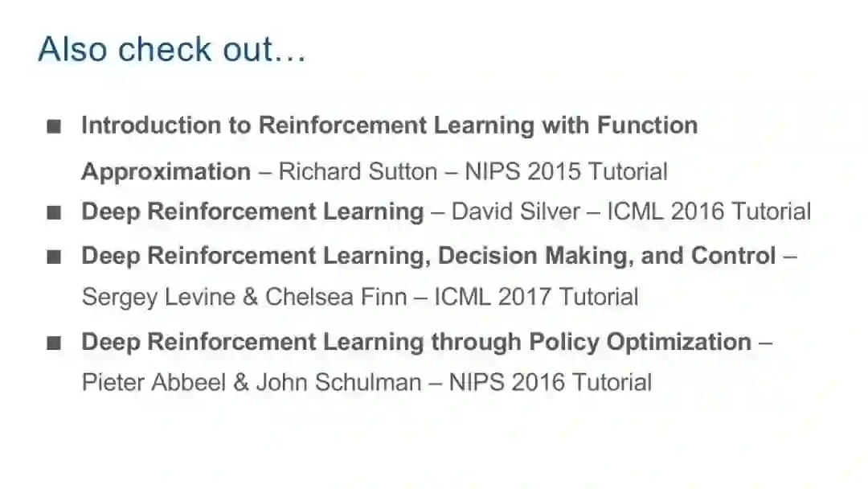Screen dimensions: 868x489
Task: Open "Deep Reinforcement Learning through Policy Optimization" title
Action: coord(416,342)
